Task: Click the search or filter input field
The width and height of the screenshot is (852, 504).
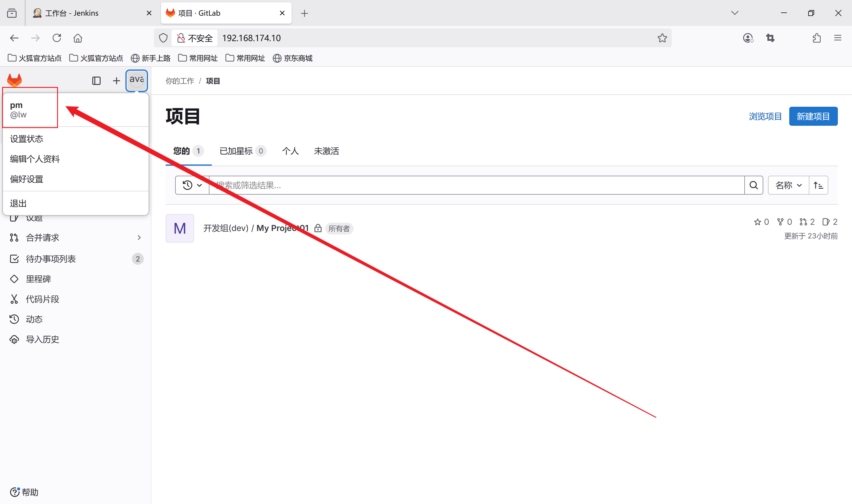Action: [475, 185]
